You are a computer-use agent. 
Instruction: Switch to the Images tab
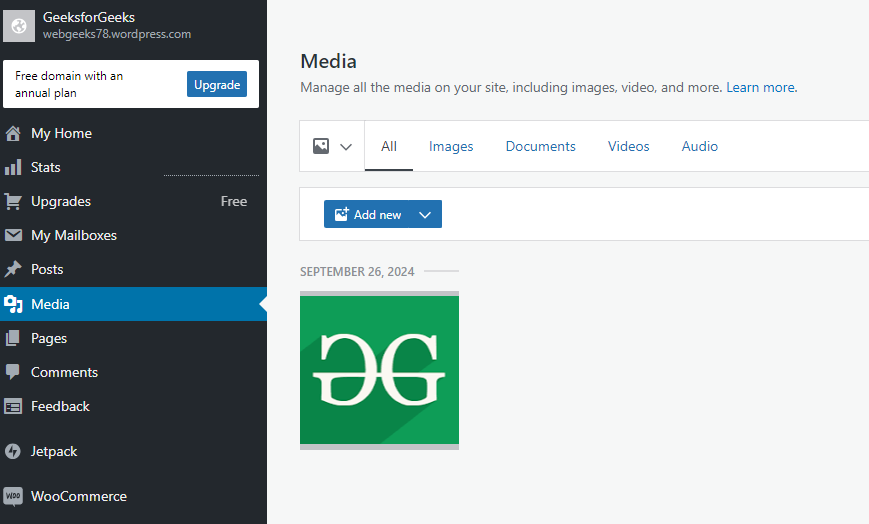click(451, 146)
